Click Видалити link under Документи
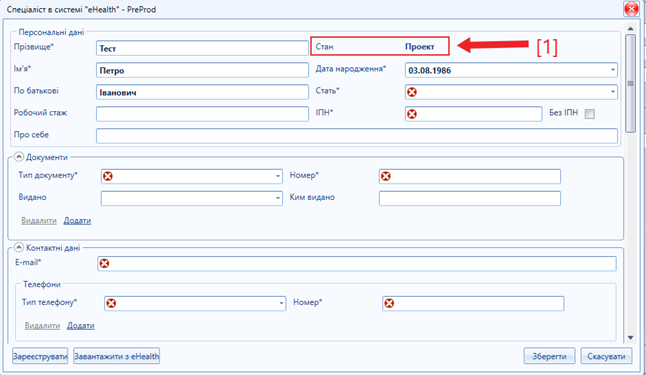646x375 pixels. pos(39,221)
